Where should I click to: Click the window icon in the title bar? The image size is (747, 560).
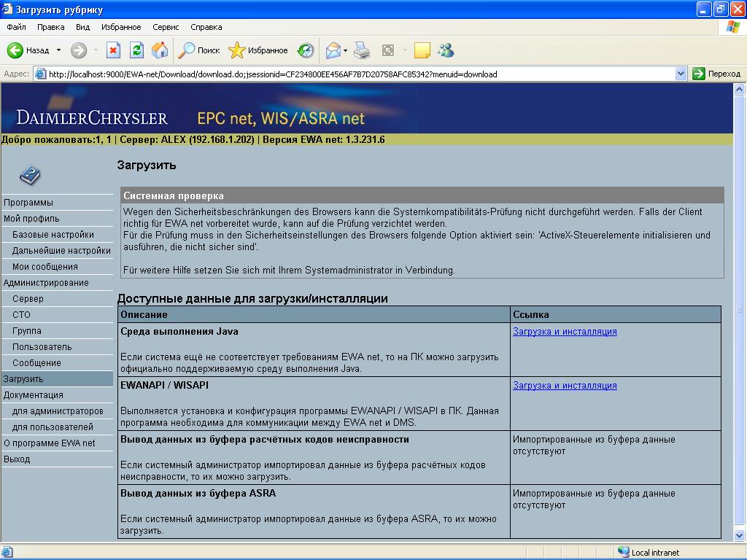pyautogui.click(x=7, y=9)
